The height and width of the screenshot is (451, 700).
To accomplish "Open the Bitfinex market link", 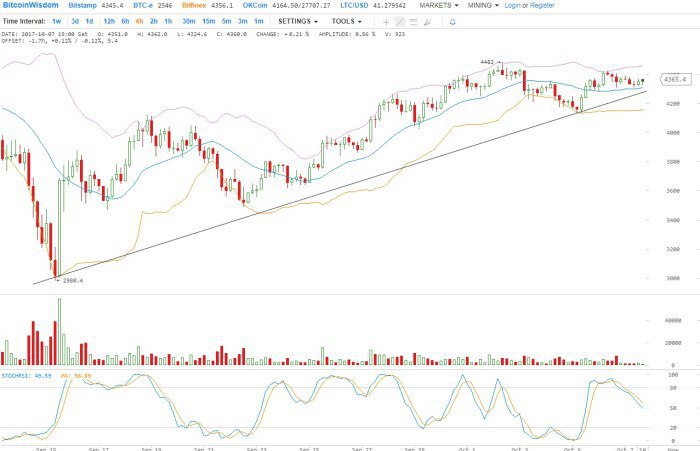I will (x=194, y=5).
